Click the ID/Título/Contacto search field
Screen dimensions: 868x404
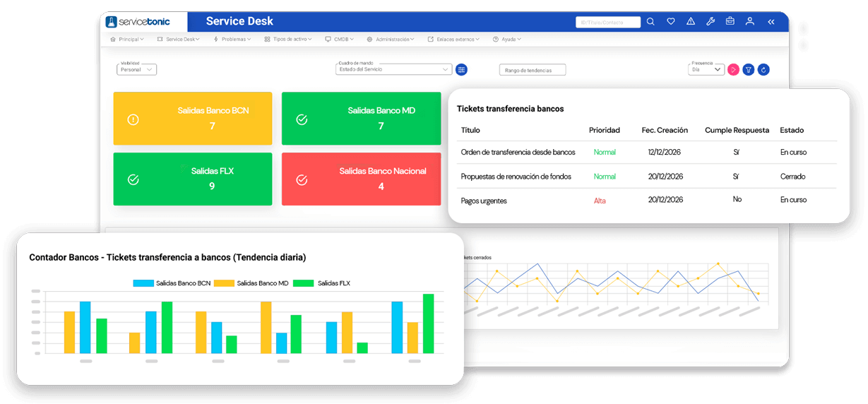pos(608,22)
